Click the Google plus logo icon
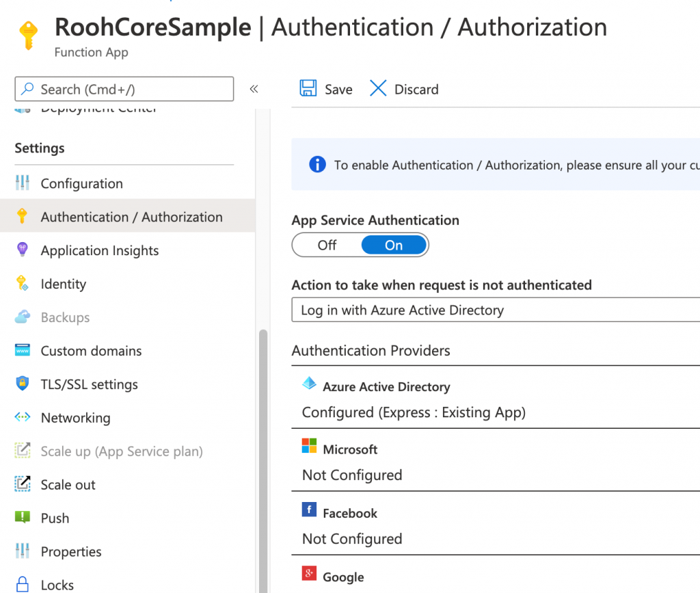Viewport: 700px width, 593px height. (309, 573)
